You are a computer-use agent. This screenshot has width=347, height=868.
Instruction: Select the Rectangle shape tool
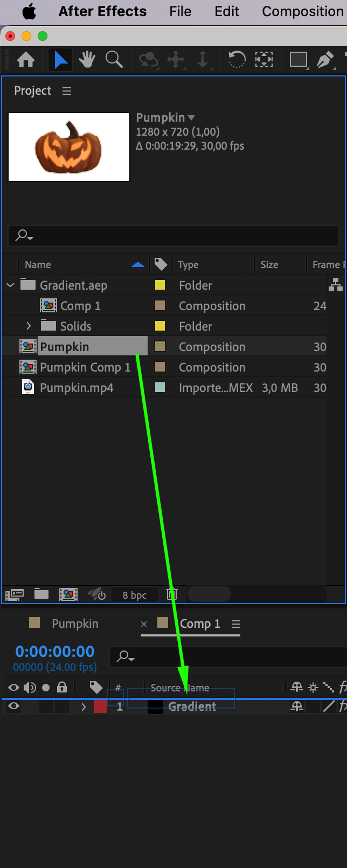pyautogui.click(x=298, y=59)
